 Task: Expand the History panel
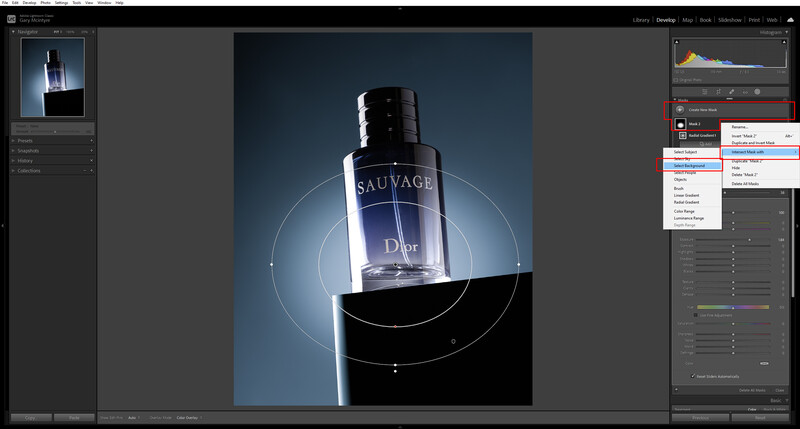click(x=13, y=161)
